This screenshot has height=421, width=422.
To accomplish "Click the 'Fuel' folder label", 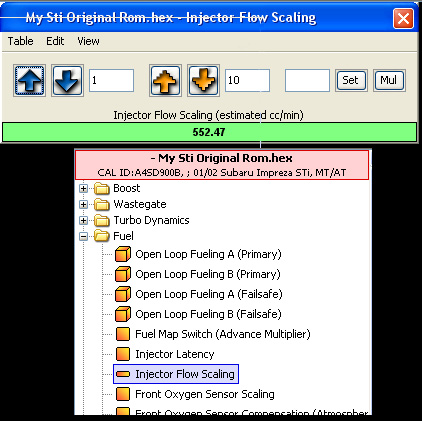I will click(x=123, y=236).
